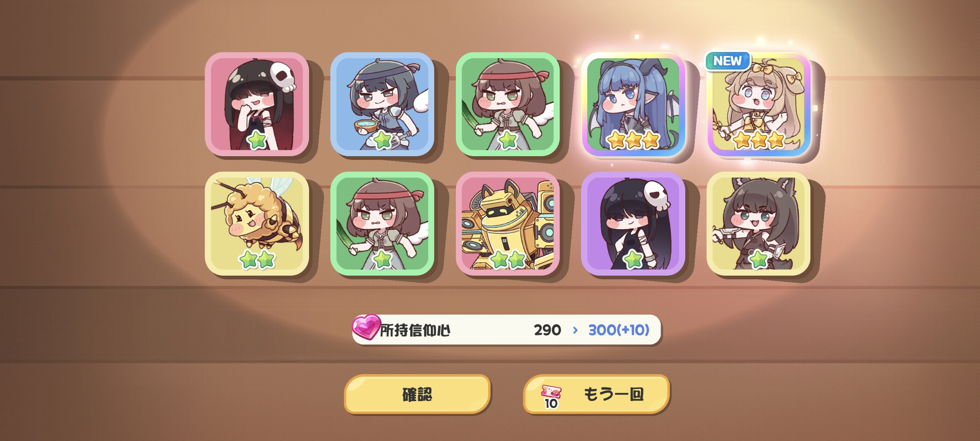Click the arrow between 290 and 300

[x=575, y=330]
